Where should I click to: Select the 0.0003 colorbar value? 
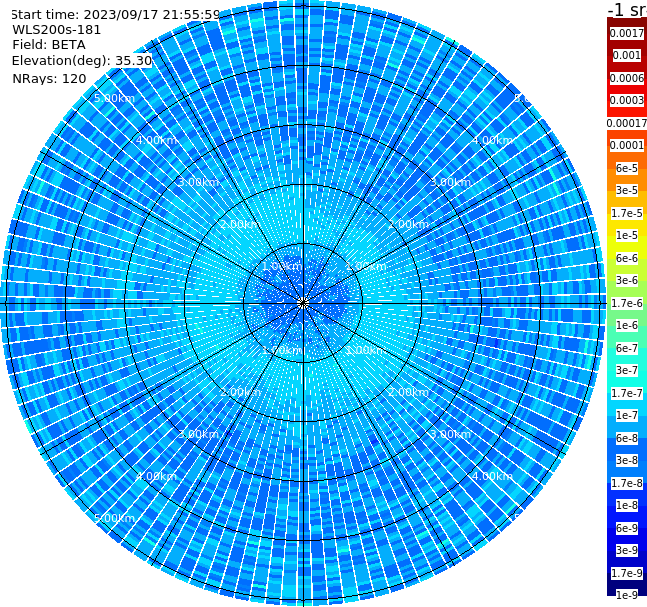point(627,100)
